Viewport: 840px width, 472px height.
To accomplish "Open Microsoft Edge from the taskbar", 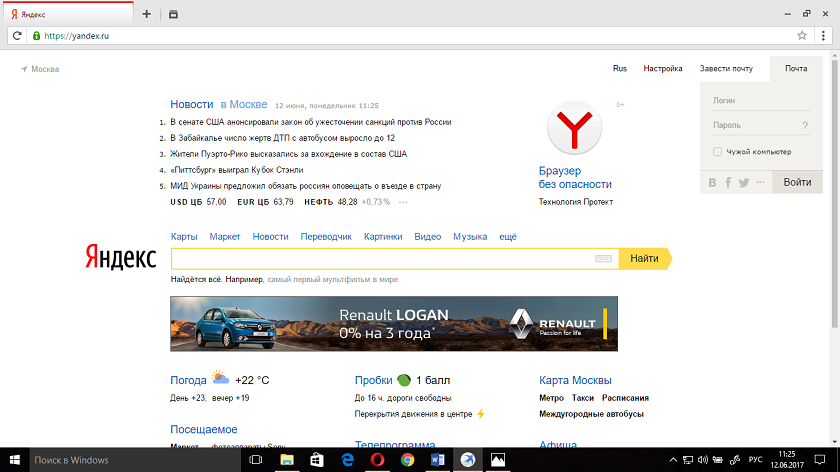I will [x=347, y=460].
